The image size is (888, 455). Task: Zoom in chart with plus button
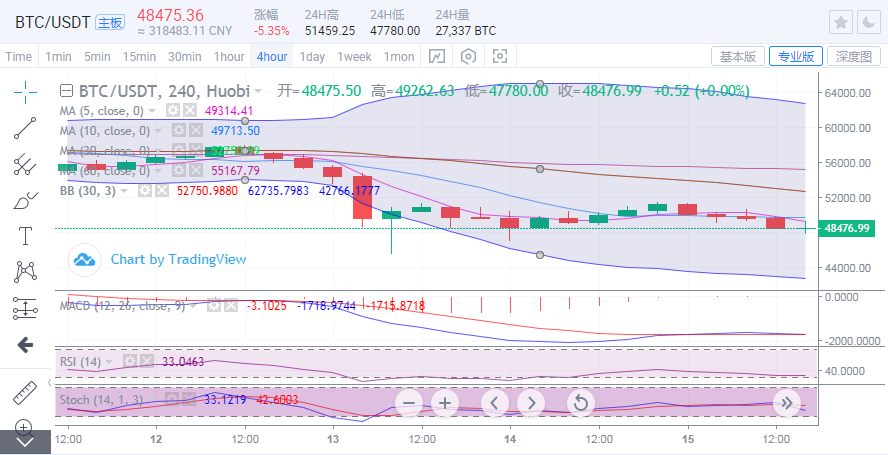[445, 403]
